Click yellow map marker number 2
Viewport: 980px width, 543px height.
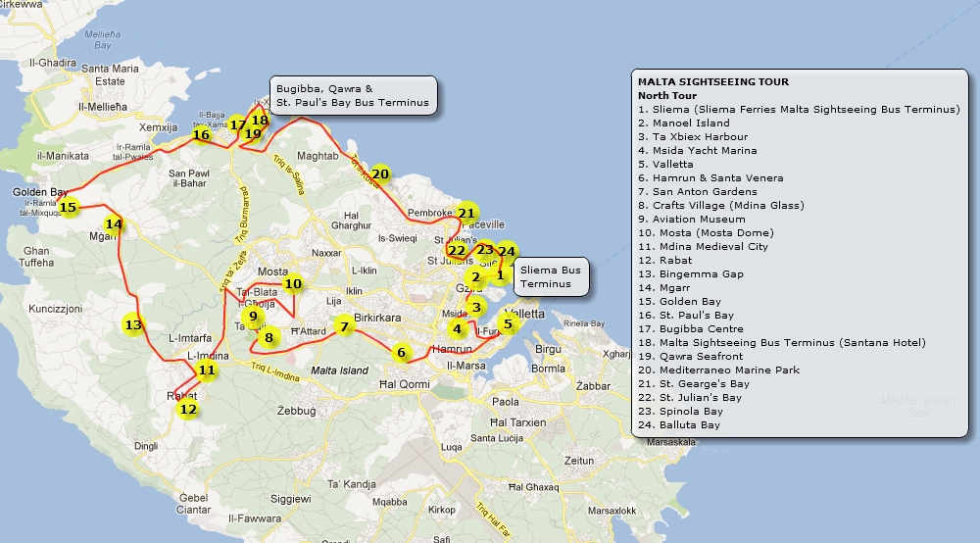[x=475, y=276]
